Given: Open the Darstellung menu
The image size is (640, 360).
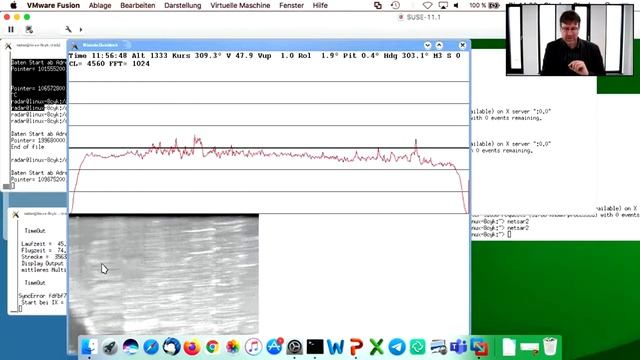Looking at the screenshot, I should [x=182, y=5].
